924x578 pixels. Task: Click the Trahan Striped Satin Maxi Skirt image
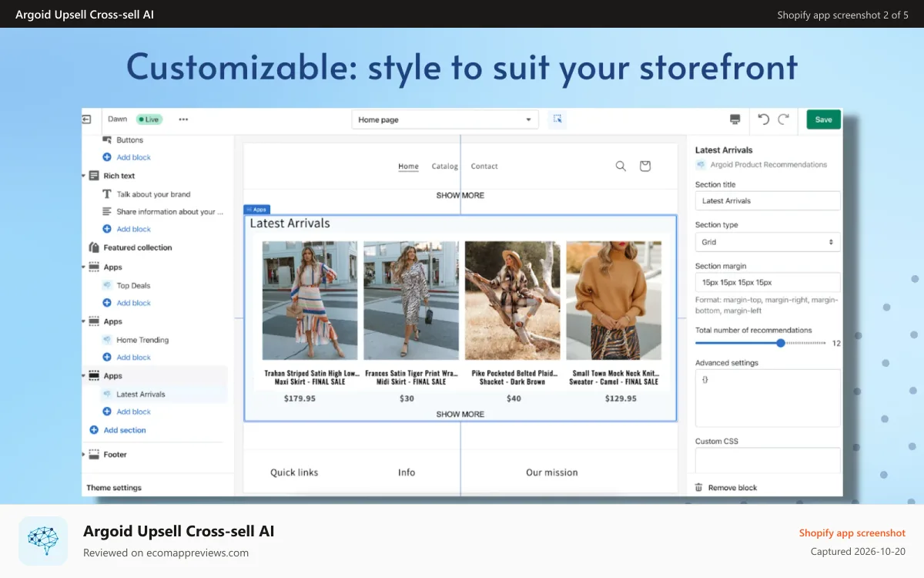(x=310, y=301)
